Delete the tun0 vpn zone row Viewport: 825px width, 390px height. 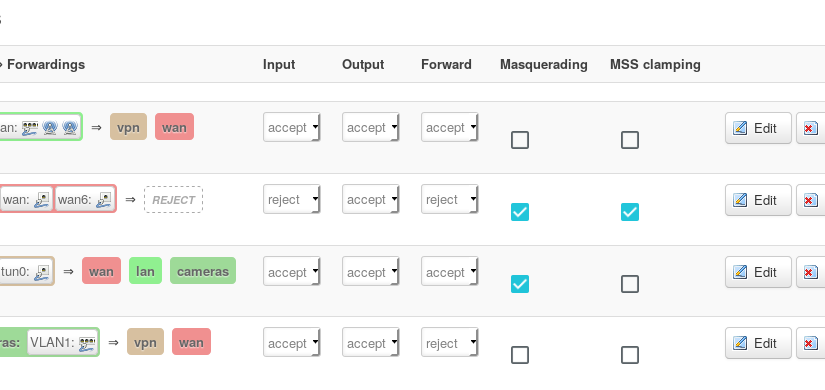[x=810, y=272]
